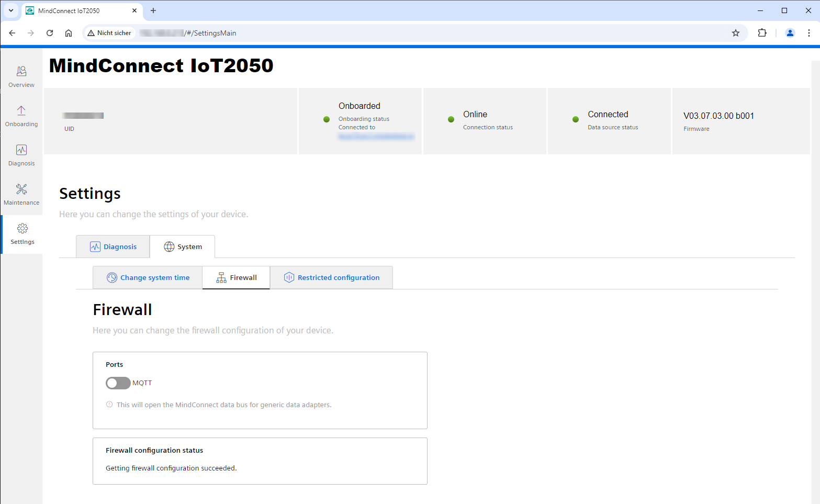Click the Nicht sicher security warning
820x504 pixels.
[x=109, y=33]
